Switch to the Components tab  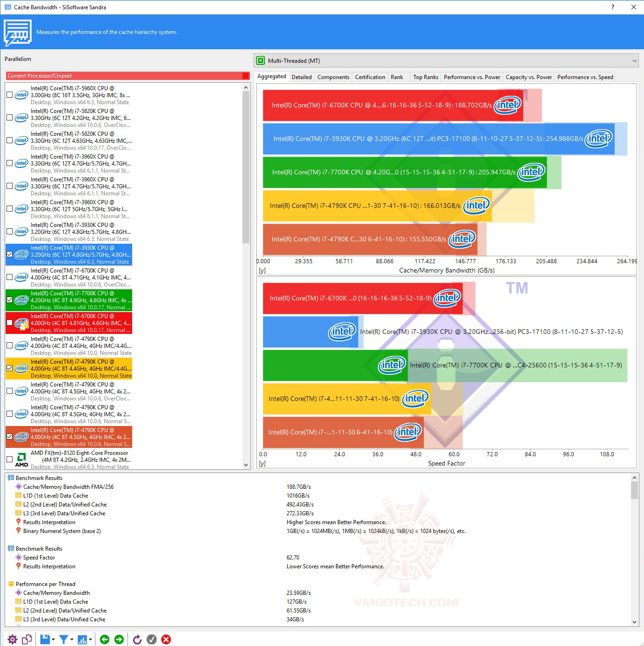click(333, 77)
